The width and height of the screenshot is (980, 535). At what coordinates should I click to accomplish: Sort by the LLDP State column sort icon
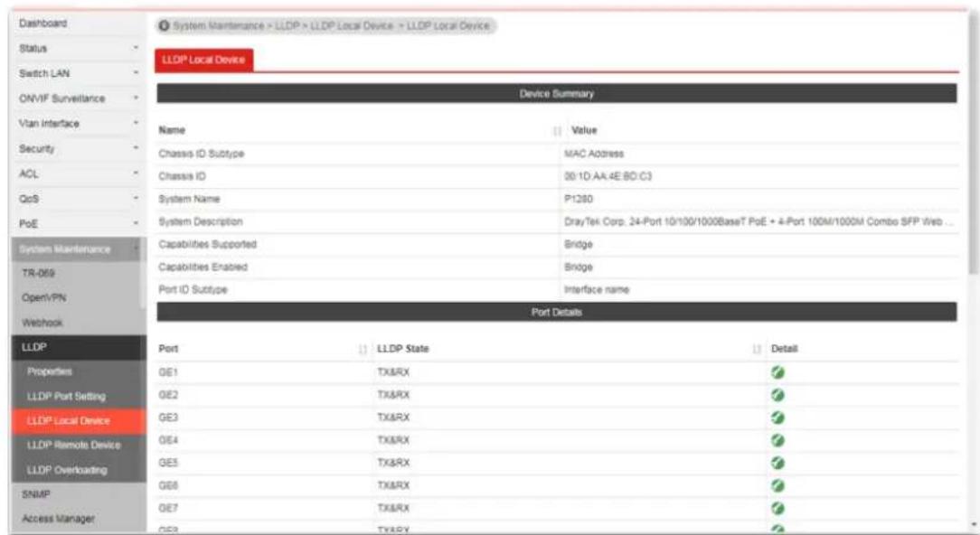point(757,349)
